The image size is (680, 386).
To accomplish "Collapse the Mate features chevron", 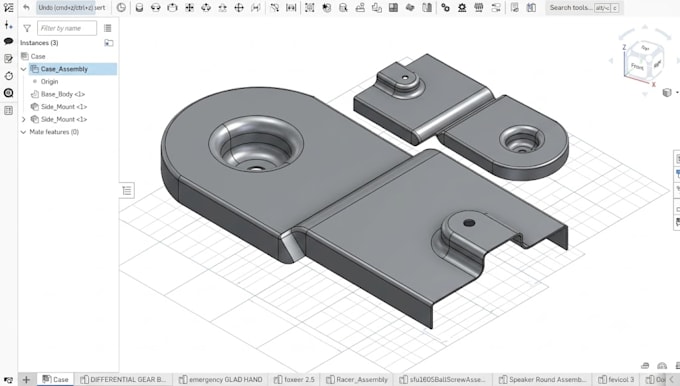I will 23,132.
